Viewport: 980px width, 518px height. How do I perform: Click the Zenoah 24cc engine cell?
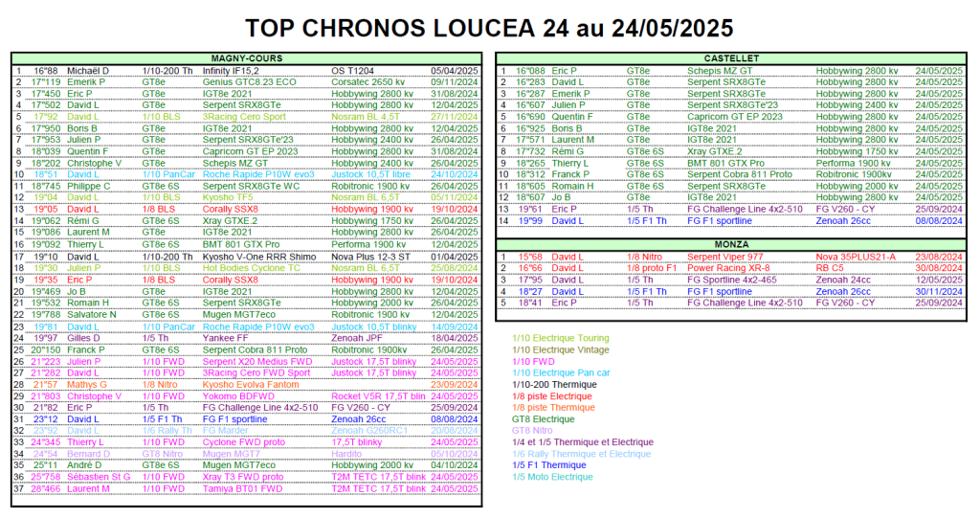click(x=843, y=280)
